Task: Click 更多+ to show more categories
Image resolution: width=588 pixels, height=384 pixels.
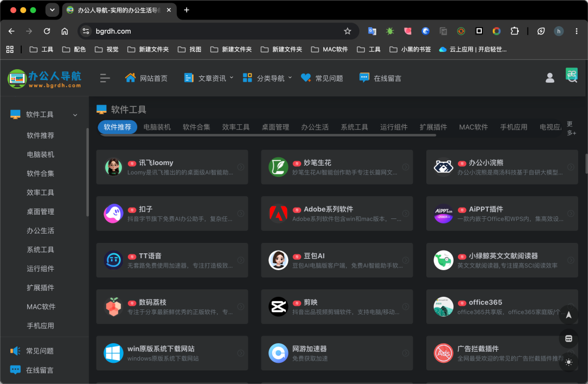Action: point(571,128)
